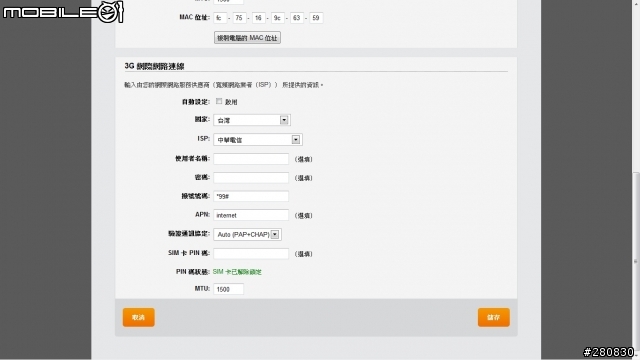Click the dial number field with *99#
640x360 pixels.
(251, 196)
